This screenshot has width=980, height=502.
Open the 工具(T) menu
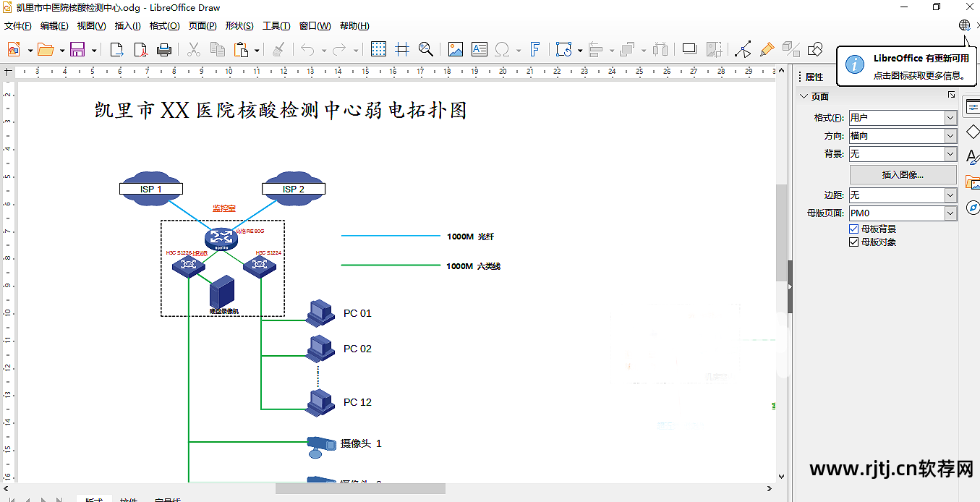[276, 26]
